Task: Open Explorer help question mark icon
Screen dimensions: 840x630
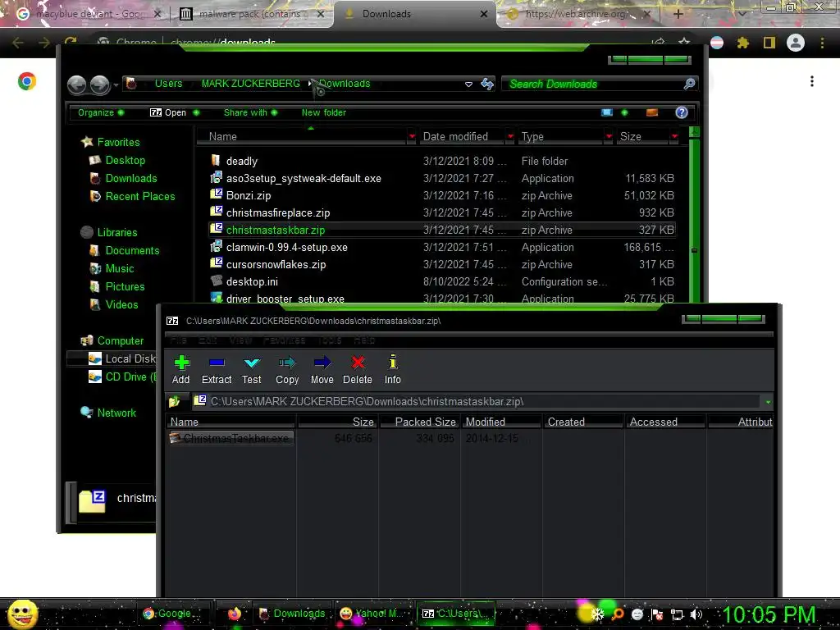Action: 682,112
